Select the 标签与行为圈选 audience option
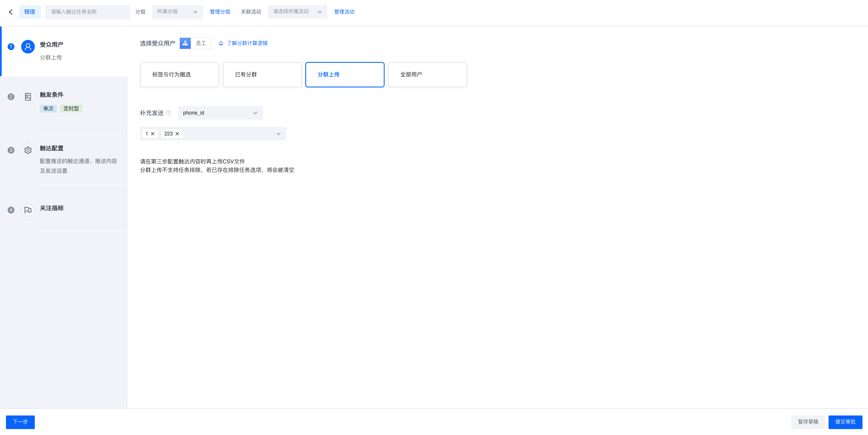 click(179, 75)
